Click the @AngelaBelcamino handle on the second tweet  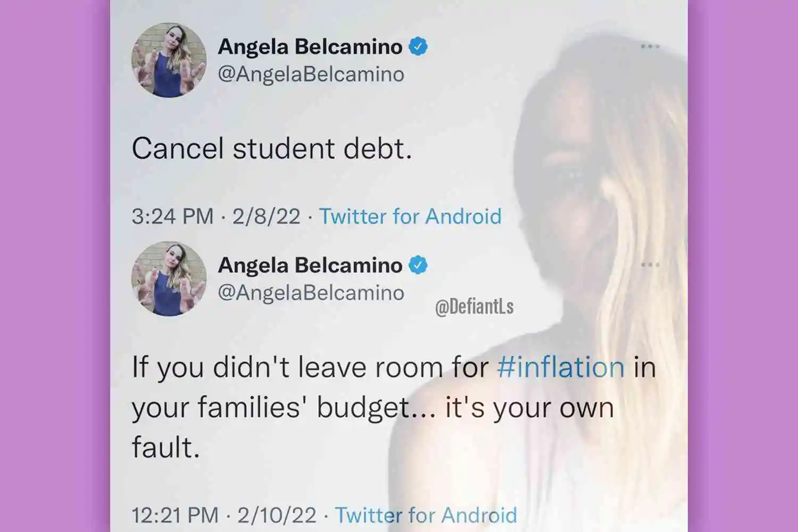[311, 293]
